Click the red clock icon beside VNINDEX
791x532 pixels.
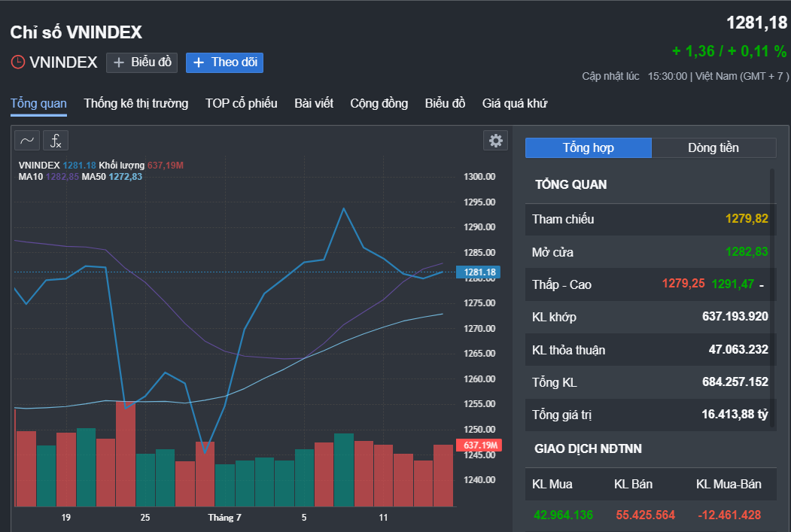(x=17, y=62)
